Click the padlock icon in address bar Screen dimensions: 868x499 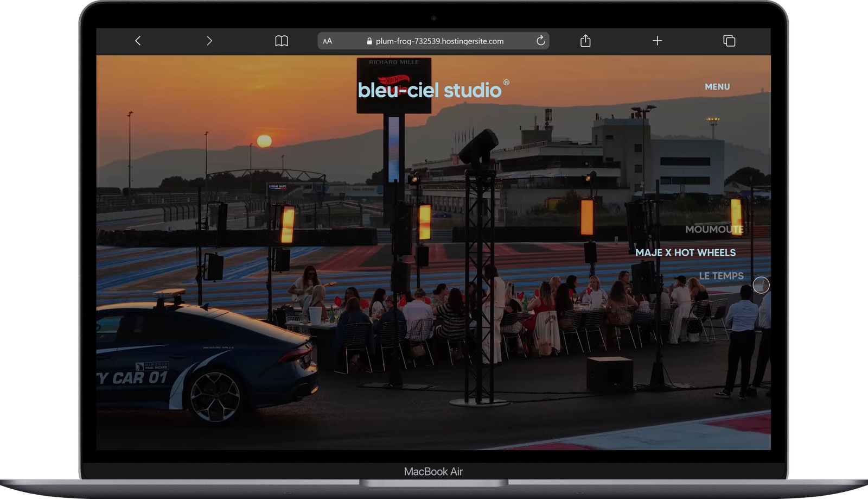coord(369,41)
